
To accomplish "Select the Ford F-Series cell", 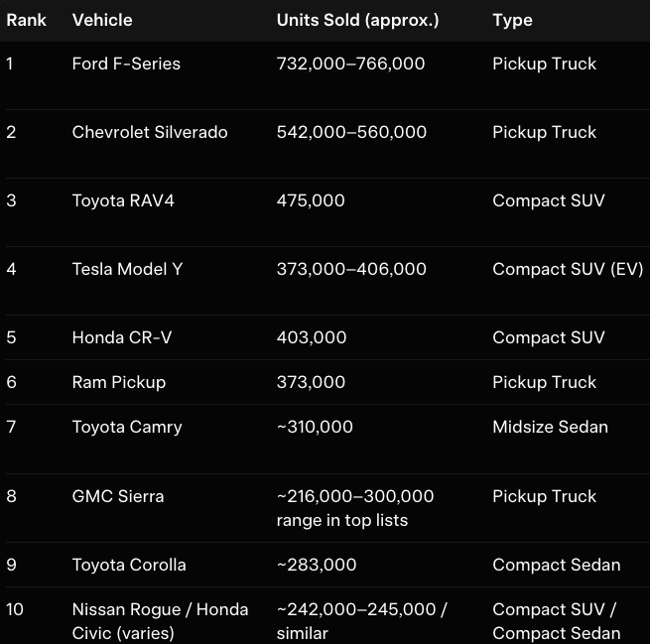I will [x=126, y=64].
